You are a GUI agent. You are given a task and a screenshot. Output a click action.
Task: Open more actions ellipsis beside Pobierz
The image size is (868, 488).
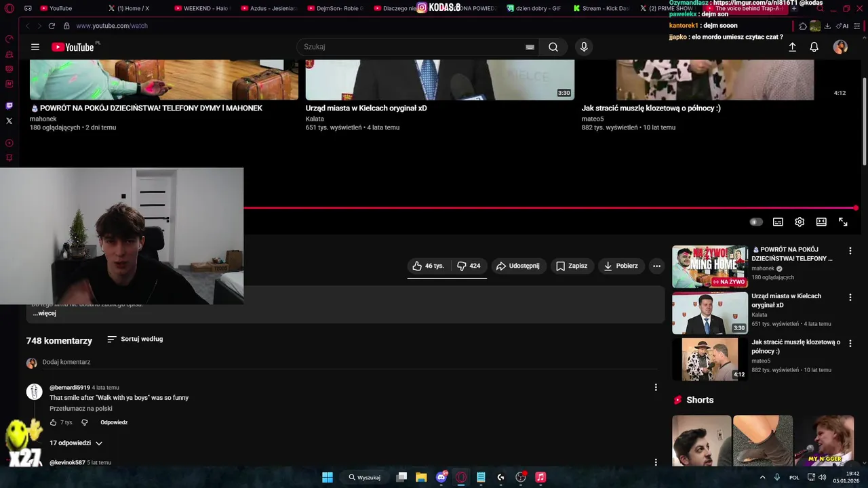click(x=656, y=266)
